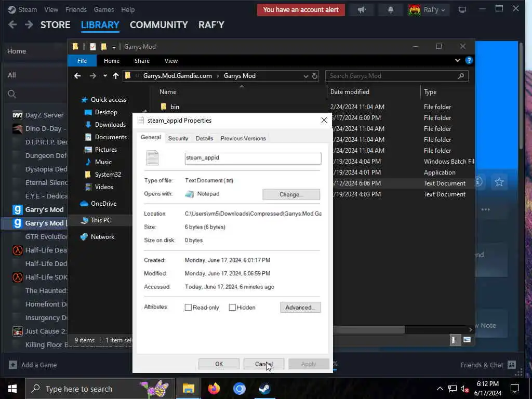Open Steam Big Picture monitor icon
The height and width of the screenshot is (399, 532).
click(462, 10)
